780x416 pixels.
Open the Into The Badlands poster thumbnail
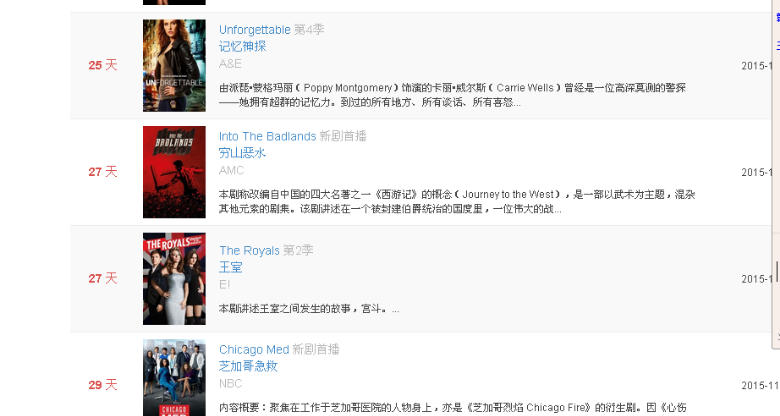(174, 172)
